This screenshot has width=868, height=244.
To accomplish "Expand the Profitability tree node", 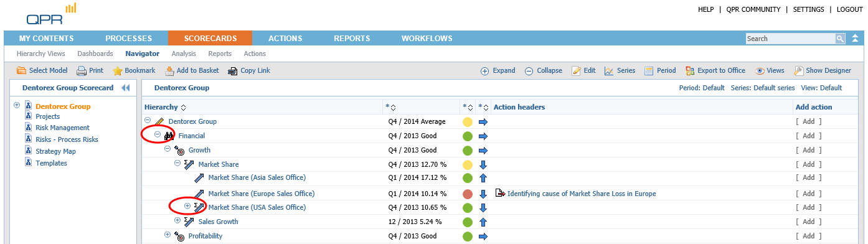I will (x=167, y=235).
